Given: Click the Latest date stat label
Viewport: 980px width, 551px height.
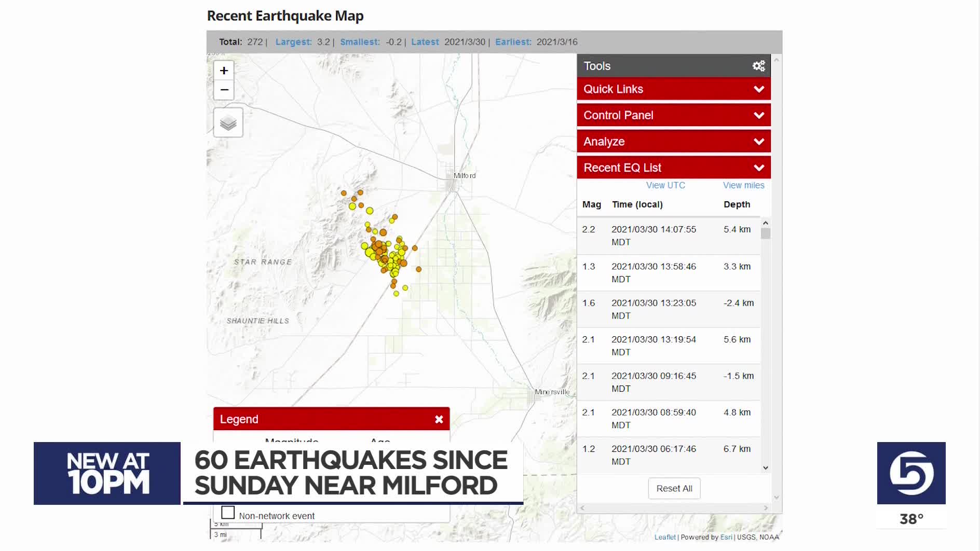Looking at the screenshot, I should click(425, 42).
